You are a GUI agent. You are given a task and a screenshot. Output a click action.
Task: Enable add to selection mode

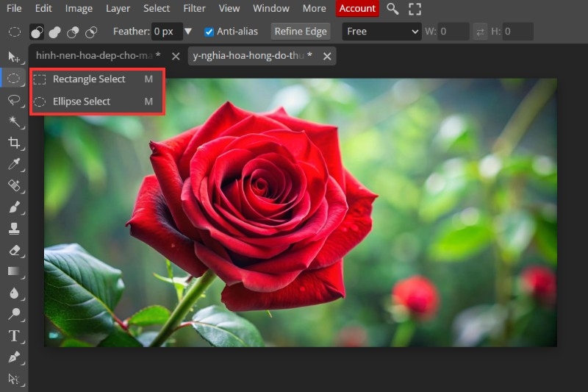[x=54, y=32]
